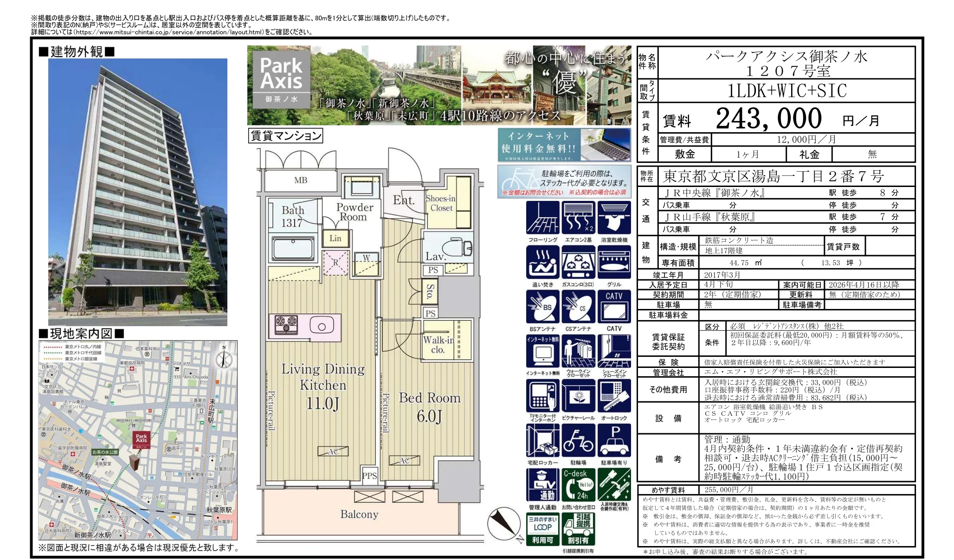Click the moving partner discount truck badge
Viewport: 954px width, 560px height.
coord(578,529)
